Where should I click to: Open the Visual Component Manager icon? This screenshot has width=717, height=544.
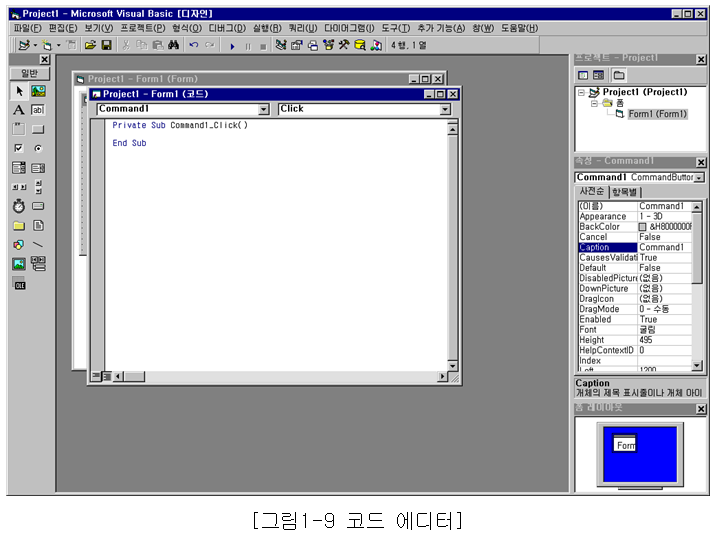pos(376,45)
